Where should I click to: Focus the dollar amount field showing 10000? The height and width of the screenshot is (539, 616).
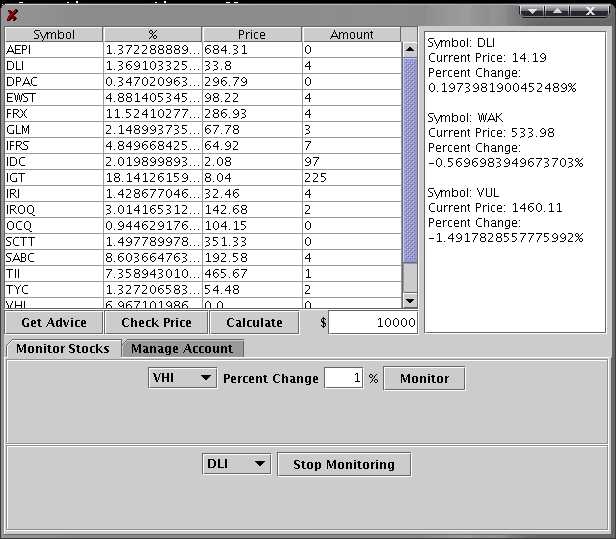(374, 322)
